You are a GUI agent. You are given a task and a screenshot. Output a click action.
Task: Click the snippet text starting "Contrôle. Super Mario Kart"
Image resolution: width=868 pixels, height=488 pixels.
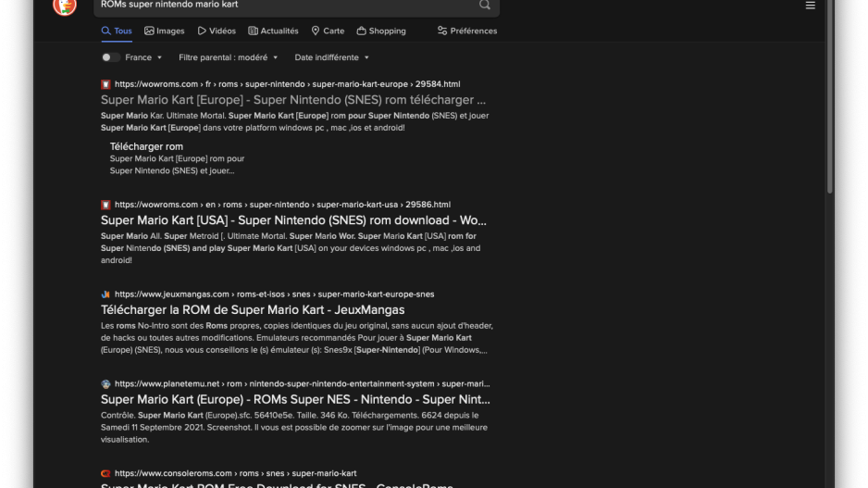tap(294, 428)
